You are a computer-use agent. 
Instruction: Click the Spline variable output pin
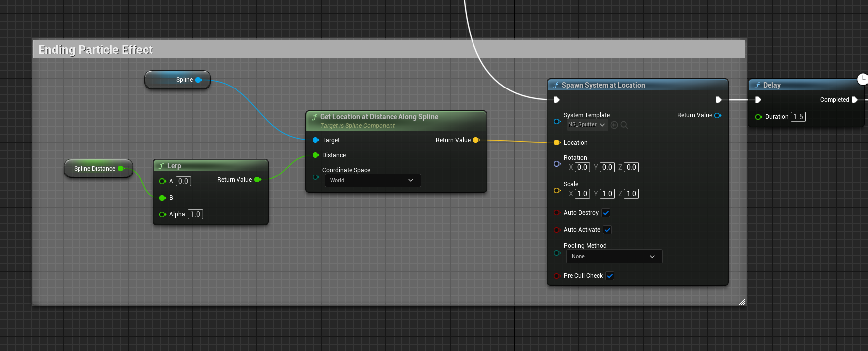(x=198, y=80)
